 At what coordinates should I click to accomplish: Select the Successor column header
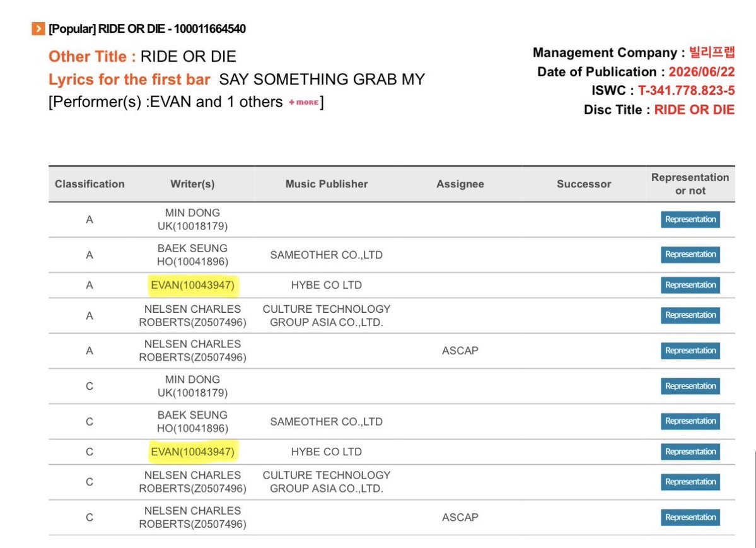584,184
